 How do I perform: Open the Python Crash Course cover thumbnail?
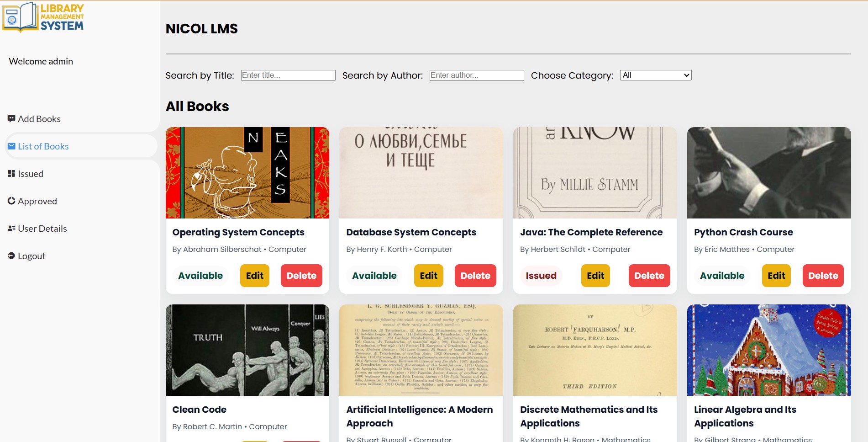[768, 172]
